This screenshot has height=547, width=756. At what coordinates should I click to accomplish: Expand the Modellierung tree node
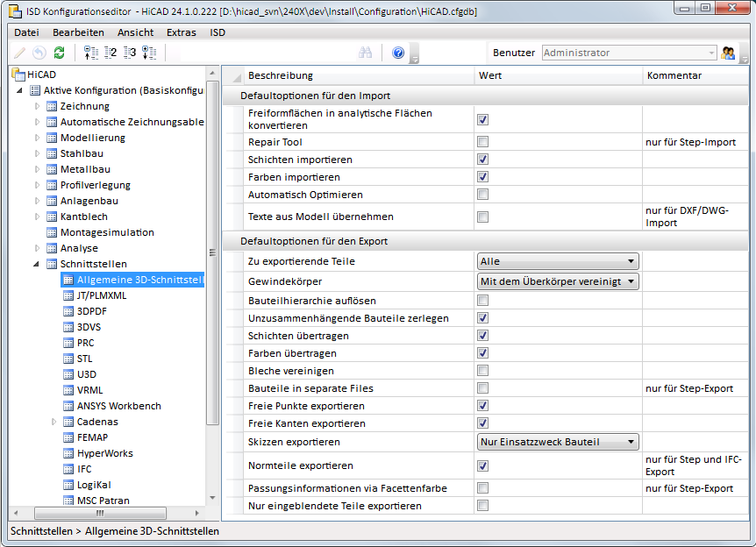(x=37, y=138)
